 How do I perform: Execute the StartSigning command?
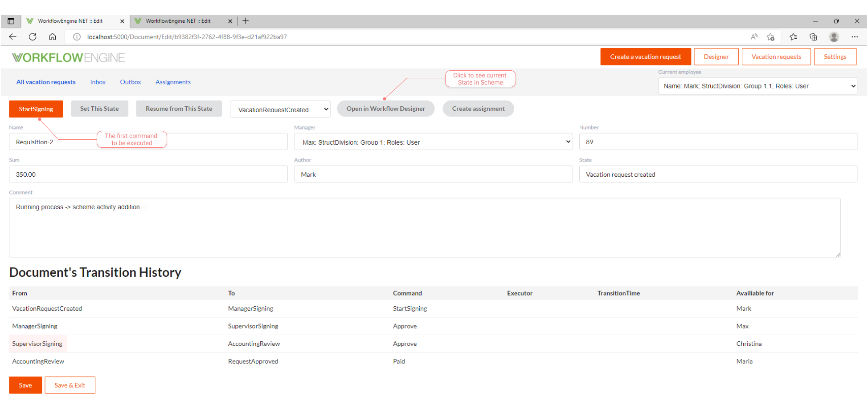click(x=36, y=109)
